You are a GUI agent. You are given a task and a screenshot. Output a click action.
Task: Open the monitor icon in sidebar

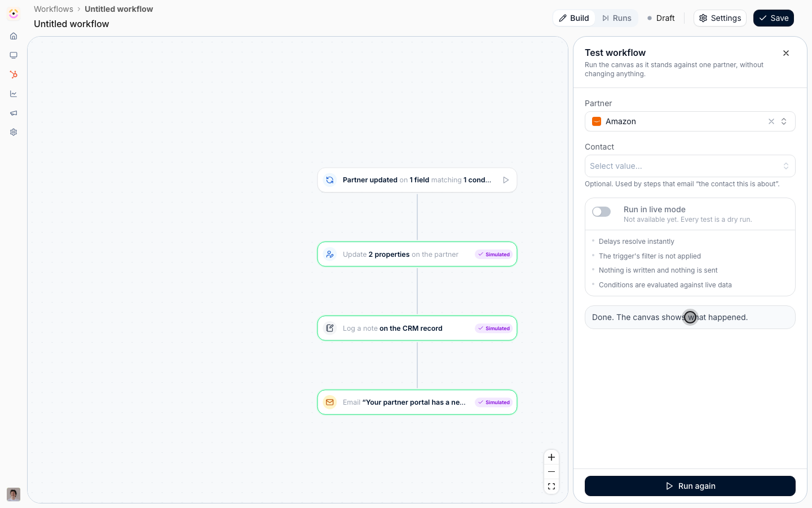(x=14, y=55)
